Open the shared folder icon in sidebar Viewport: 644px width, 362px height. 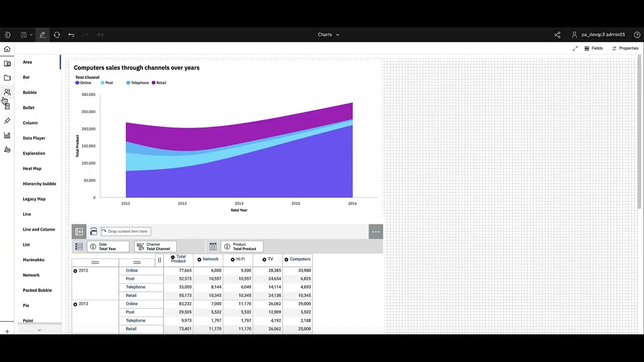7,64
